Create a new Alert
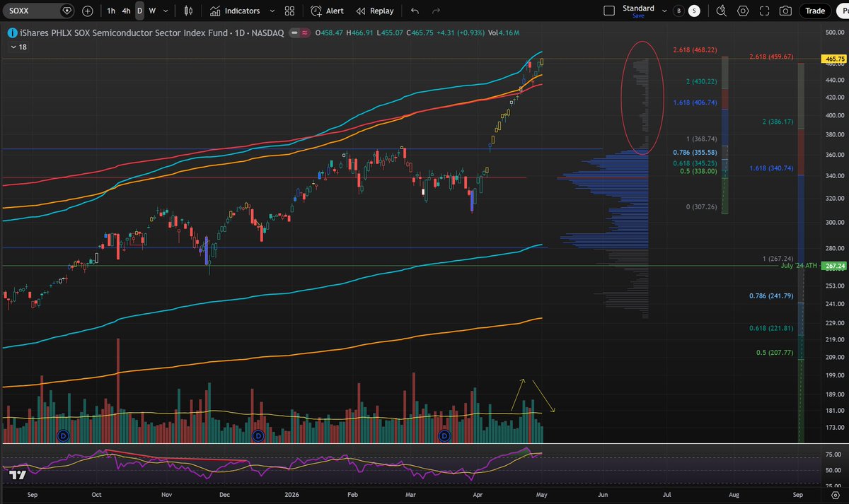 click(x=328, y=11)
